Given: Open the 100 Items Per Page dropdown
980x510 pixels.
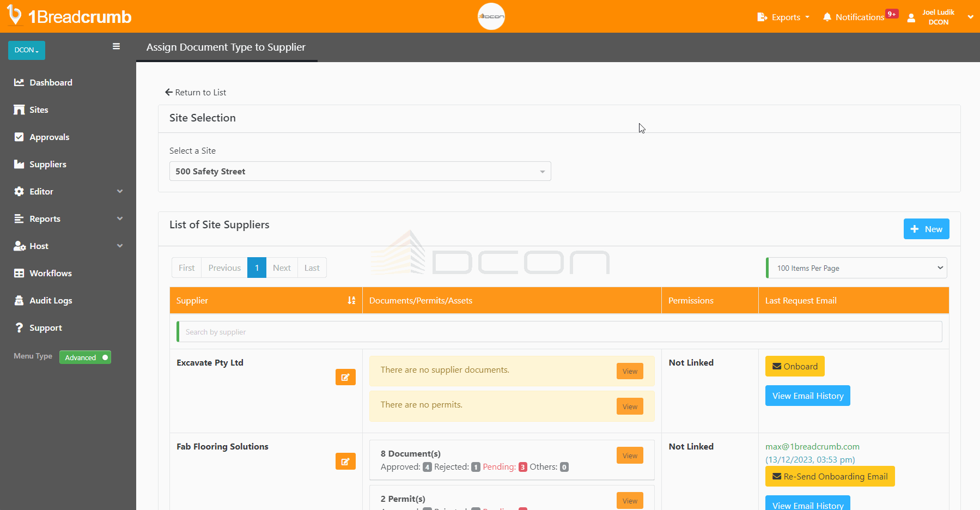Looking at the screenshot, I should point(856,268).
